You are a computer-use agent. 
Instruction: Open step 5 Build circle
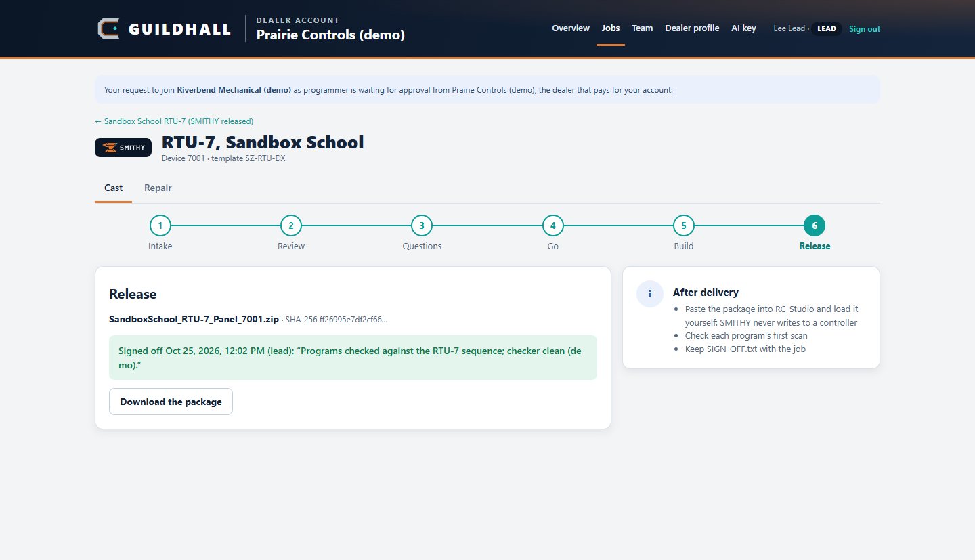684,226
